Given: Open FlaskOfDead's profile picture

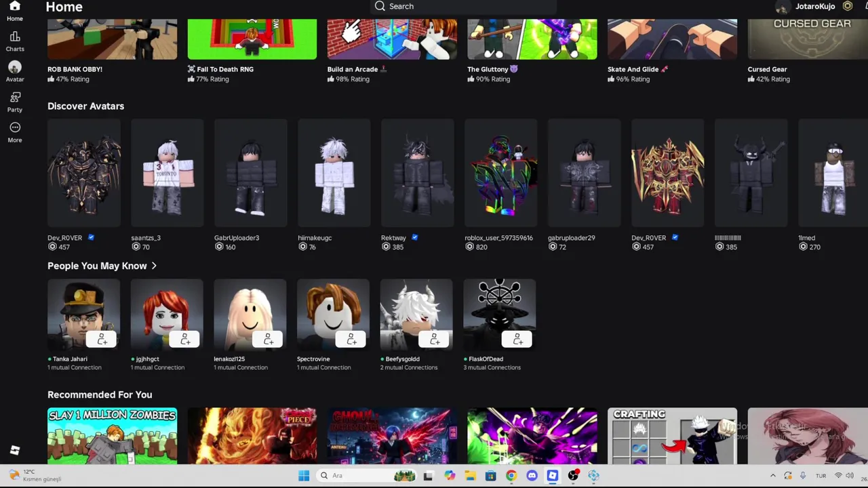Looking at the screenshot, I should coord(500,315).
